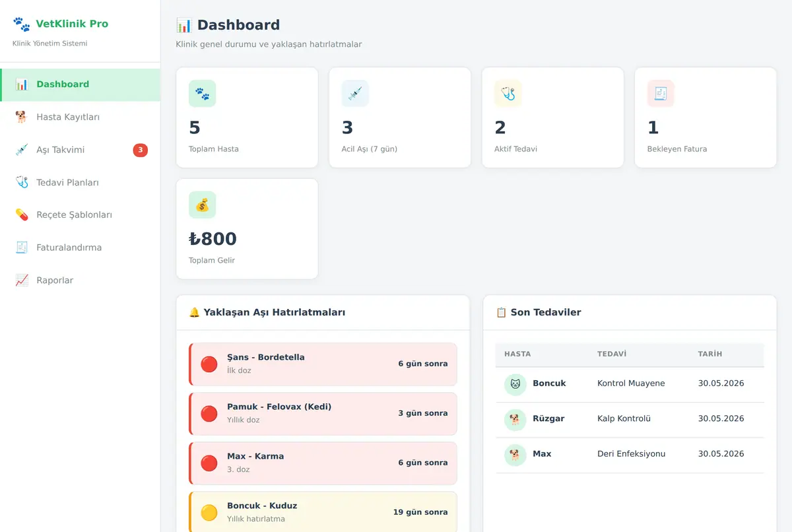Click the money bag icon on Toplam Gelir card
The height and width of the screenshot is (532, 792).
(x=202, y=205)
